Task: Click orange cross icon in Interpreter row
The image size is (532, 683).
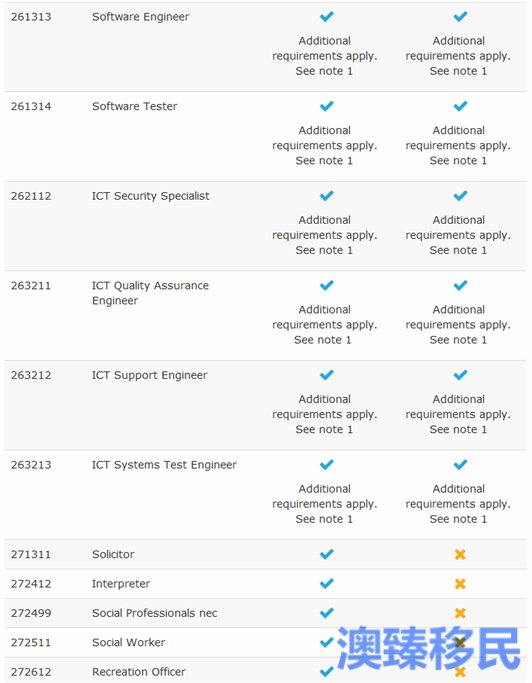Action: (460, 584)
